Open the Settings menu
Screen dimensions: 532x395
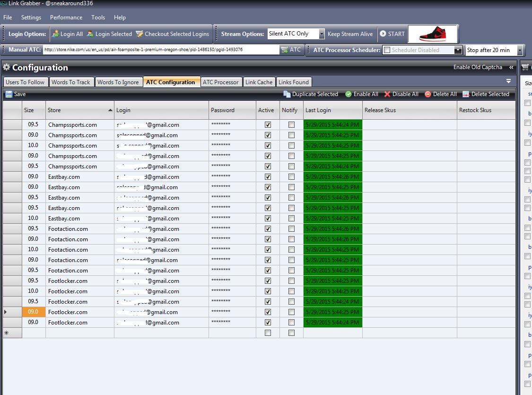pyautogui.click(x=31, y=18)
